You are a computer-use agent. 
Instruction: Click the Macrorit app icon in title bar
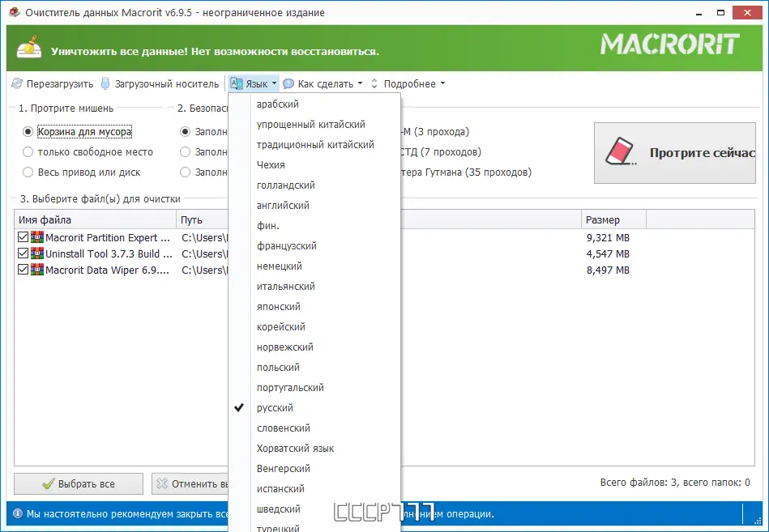(15, 12)
